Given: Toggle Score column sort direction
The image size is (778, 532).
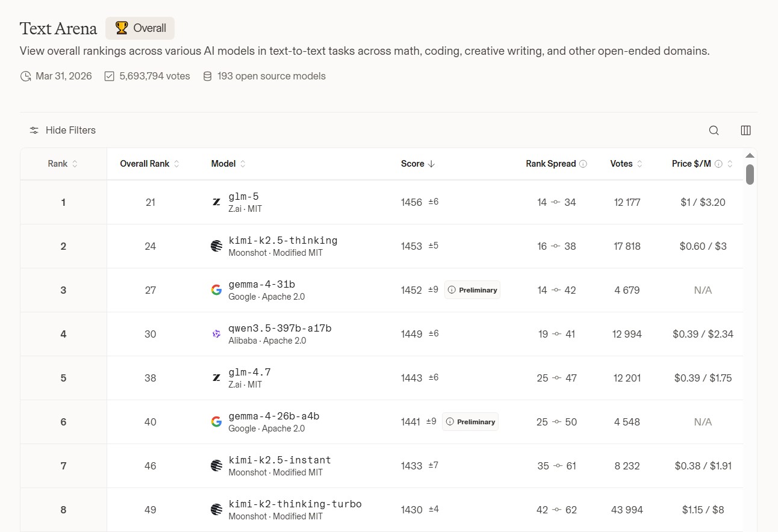Looking at the screenshot, I should point(417,164).
